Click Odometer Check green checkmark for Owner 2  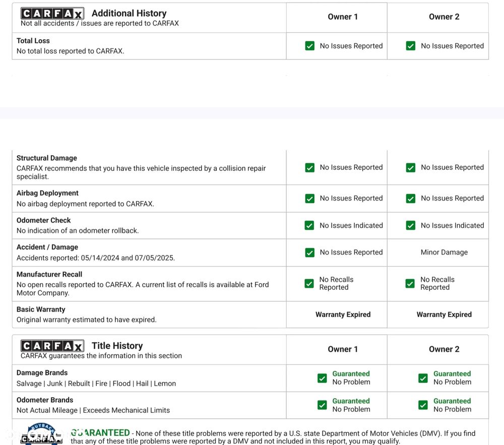click(x=411, y=226)
